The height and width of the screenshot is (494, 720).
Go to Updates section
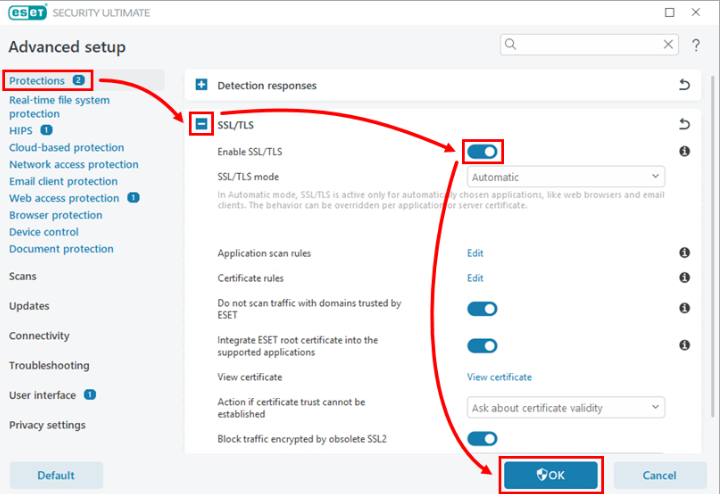coord(29,306)
